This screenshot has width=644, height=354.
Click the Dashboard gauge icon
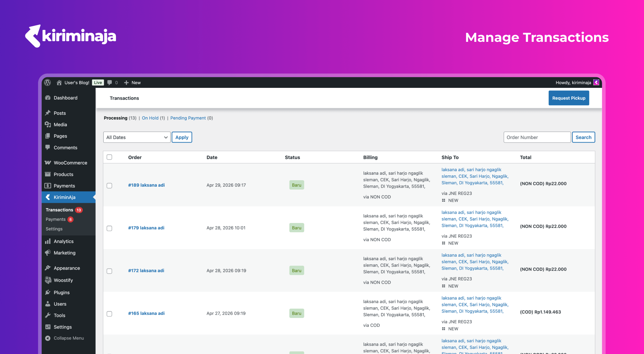[x=48, y=98]
